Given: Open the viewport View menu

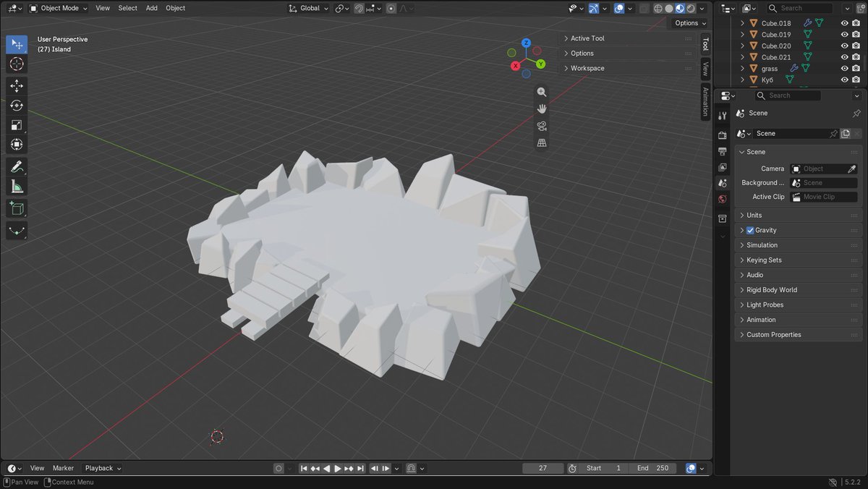Looking at the screenshot, I should pos(103,8).
